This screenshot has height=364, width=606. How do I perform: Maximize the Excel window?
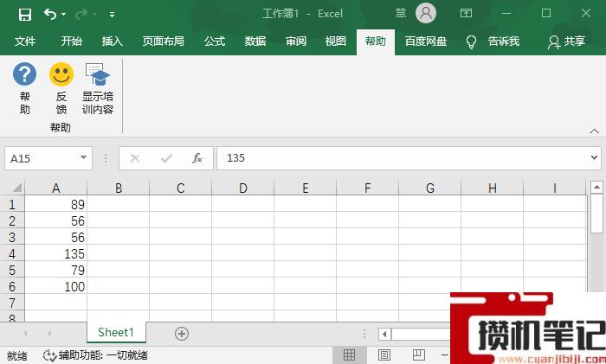[546, 13]
